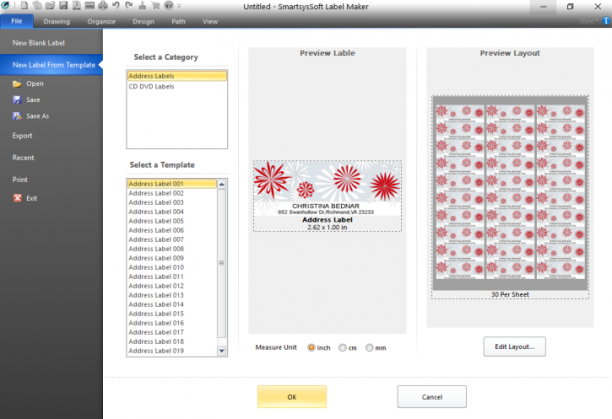Select template Address Label 008
This screenshot has height=419, width=612.
tap(172, 249)
